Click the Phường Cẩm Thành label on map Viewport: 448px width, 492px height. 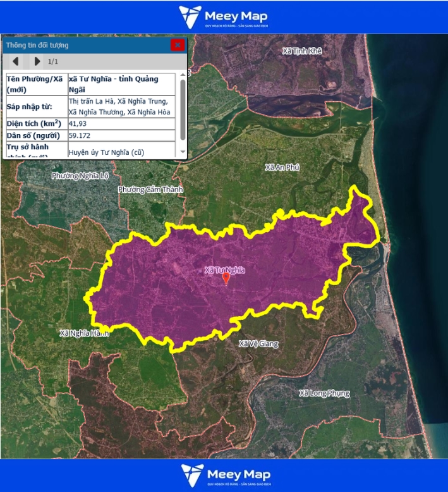coord(150,190)
